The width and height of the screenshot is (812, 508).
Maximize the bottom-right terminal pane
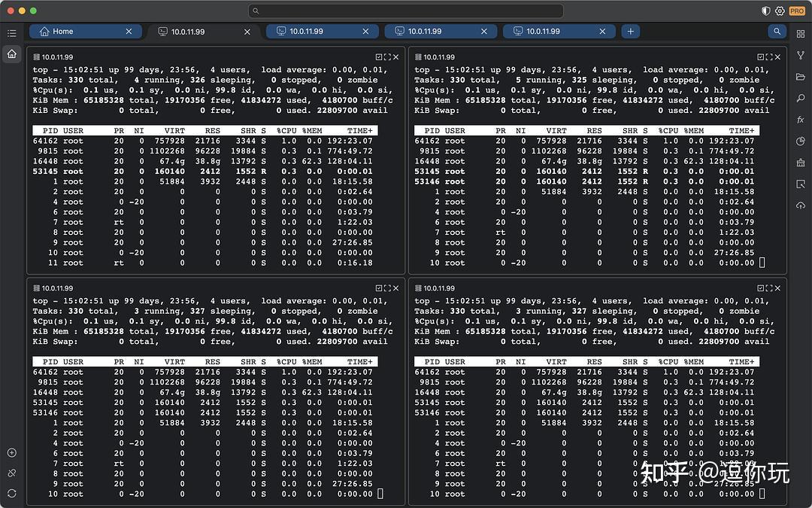point(769,288)
